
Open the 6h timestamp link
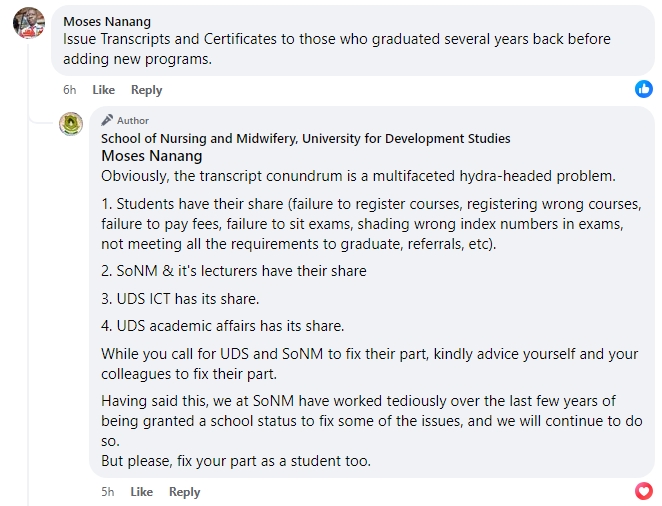[x=70, y=90]
